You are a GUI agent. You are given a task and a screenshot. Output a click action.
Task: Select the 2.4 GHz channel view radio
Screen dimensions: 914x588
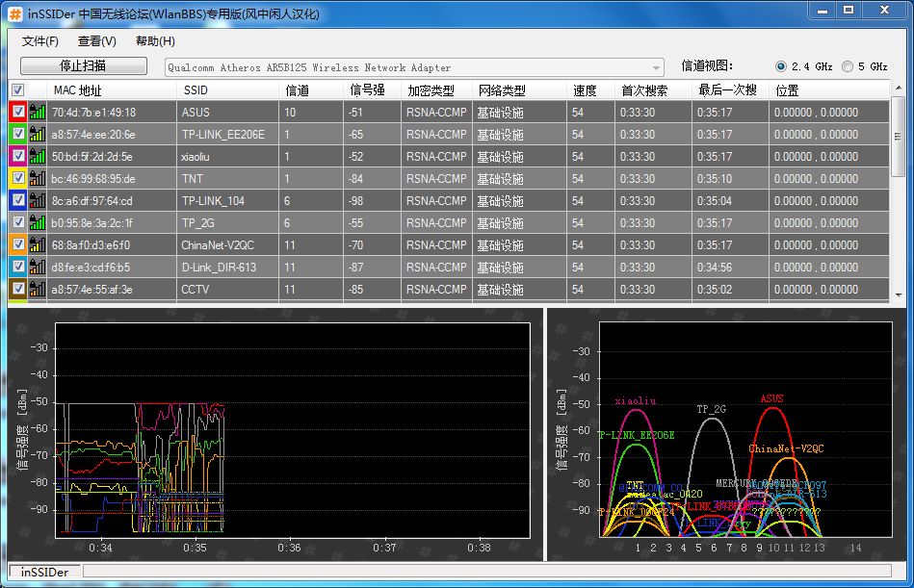pyautogui.click(x=781, y=66)
